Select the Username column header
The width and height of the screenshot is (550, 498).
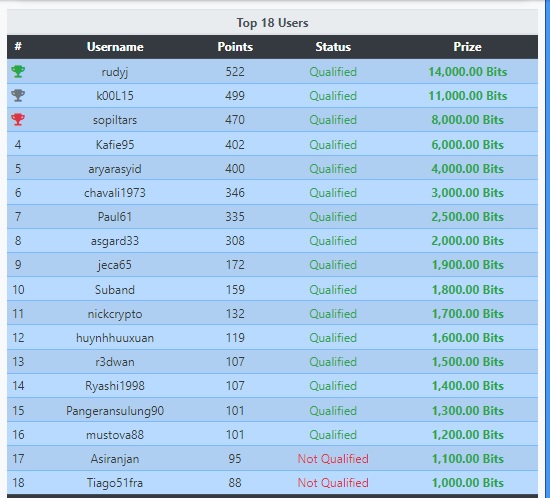[x=115, y=47]
